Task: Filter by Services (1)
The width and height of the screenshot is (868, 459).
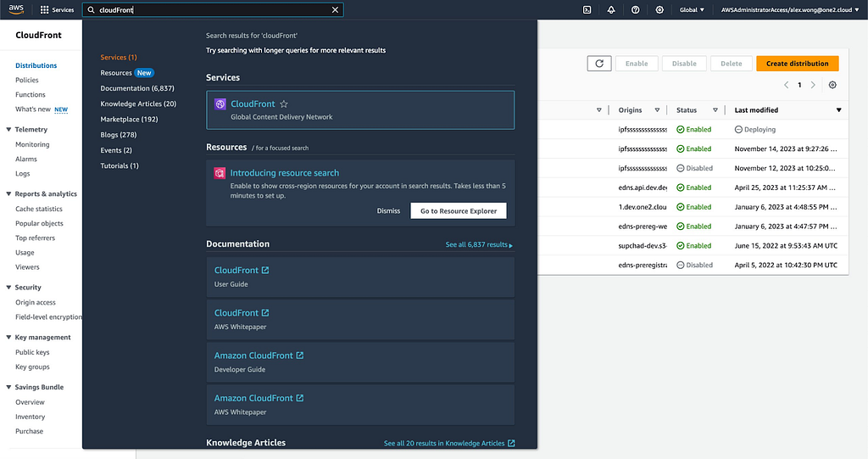Action: pyautogui.click(x=119, y=57)
